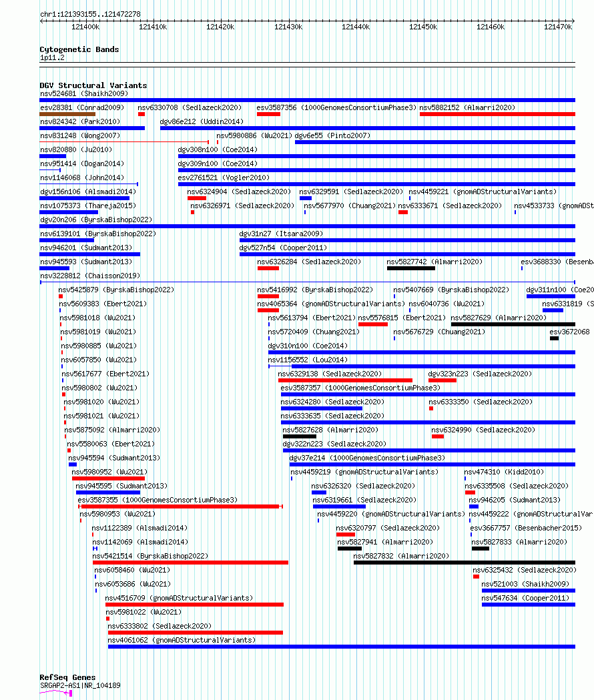Click nsv547634 (Cooper2011) label

[x=525, y=598]
